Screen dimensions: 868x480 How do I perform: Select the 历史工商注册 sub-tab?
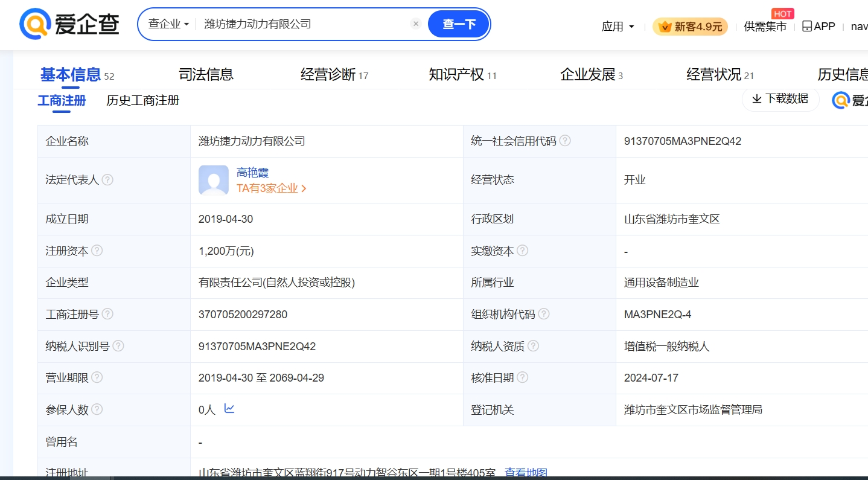pos(142,100)
